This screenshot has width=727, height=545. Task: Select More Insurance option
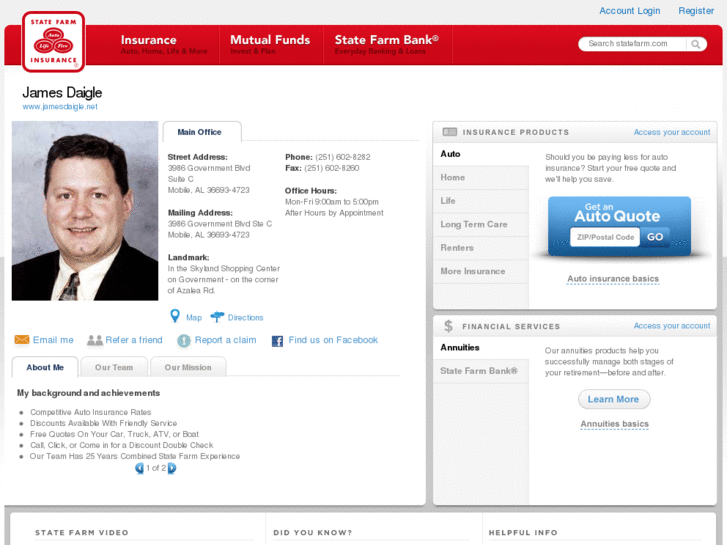(481, 271)
